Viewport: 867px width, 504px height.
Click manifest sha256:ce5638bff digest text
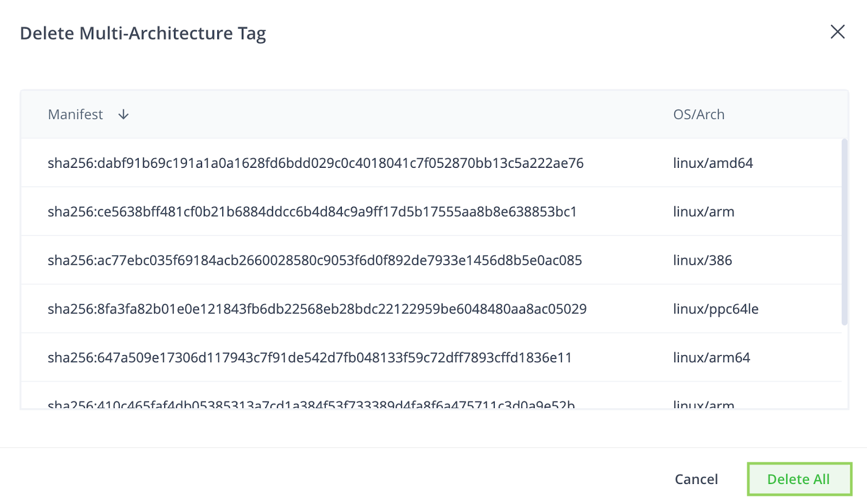[x=312, y=212]
